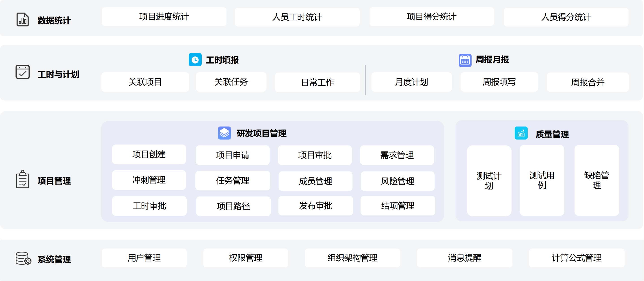This screenshot has width=644, height=281.
Task: Click 权限管理 in 系统管理
Action: point(246,258)
